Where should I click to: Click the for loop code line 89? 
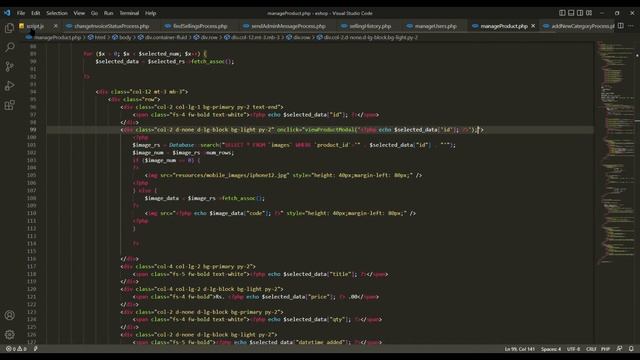(145, 53)
